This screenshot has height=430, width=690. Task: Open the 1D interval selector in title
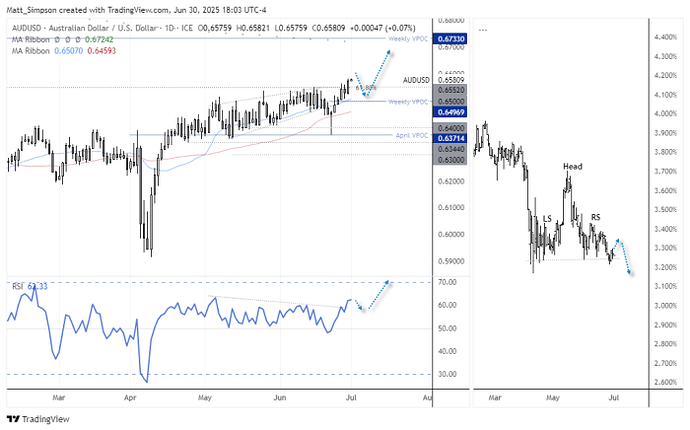pos(169,28)
